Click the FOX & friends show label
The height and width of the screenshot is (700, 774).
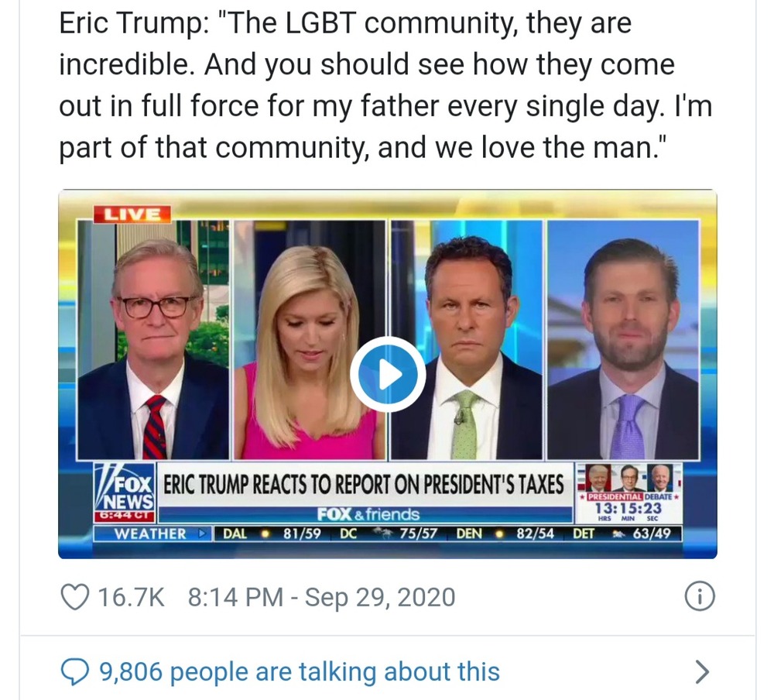click(368, 514)
